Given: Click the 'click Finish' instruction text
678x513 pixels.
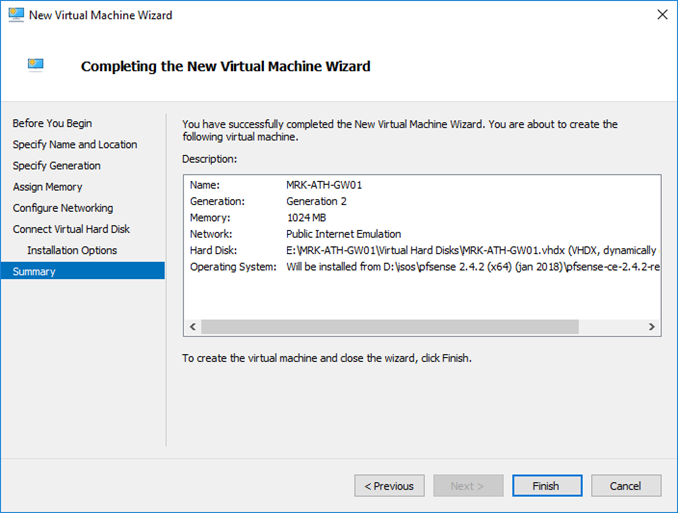Looking at the screenshot, I should (x=326, y=358).
